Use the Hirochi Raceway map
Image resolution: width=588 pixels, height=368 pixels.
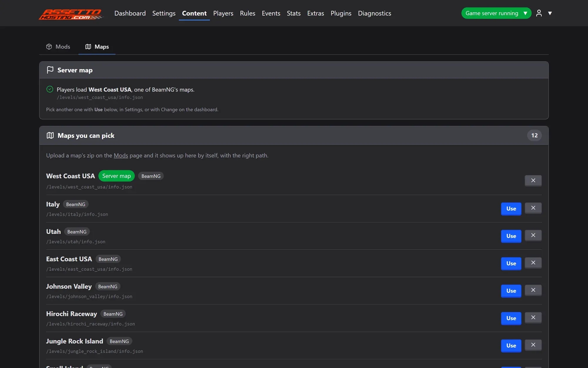click(x=511, y=318)
